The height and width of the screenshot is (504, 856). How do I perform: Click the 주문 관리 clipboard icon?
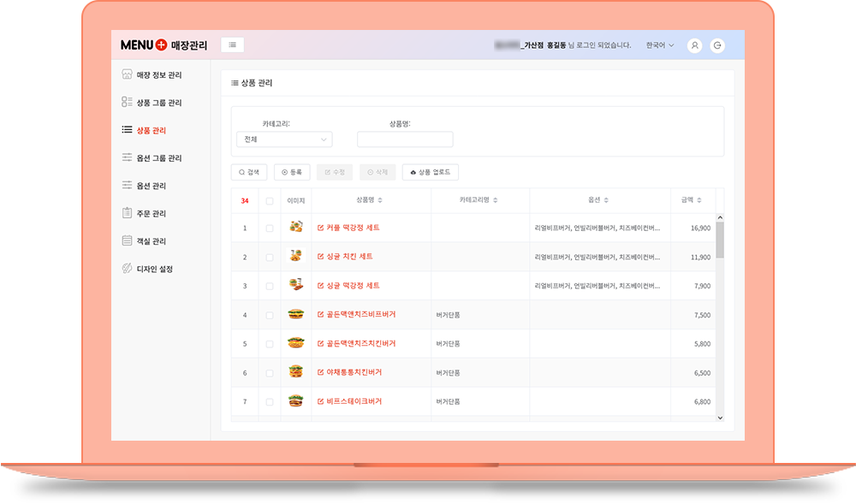(x=127, y=213)
